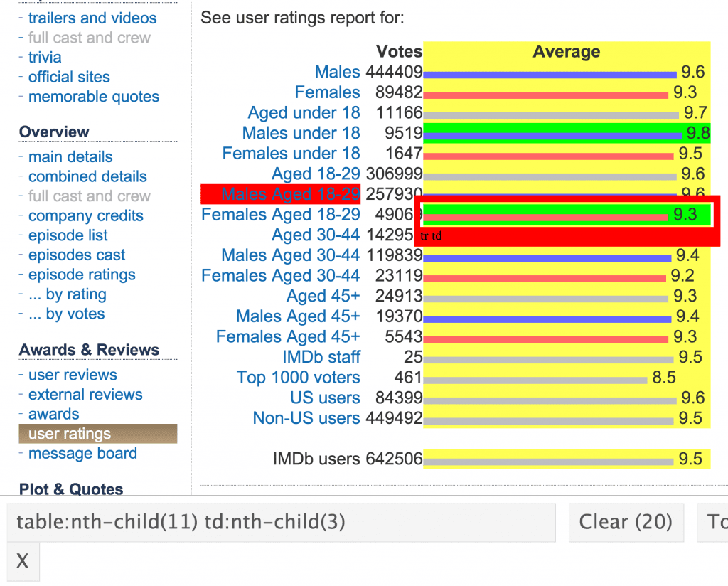Click the Females Aged 45+ link
The image size is (728, 586).
[x=288, y=337]
